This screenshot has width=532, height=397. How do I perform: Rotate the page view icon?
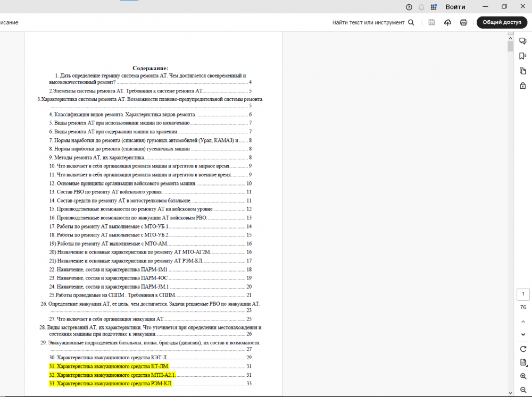pyautogui.click(x=523, y=349)
